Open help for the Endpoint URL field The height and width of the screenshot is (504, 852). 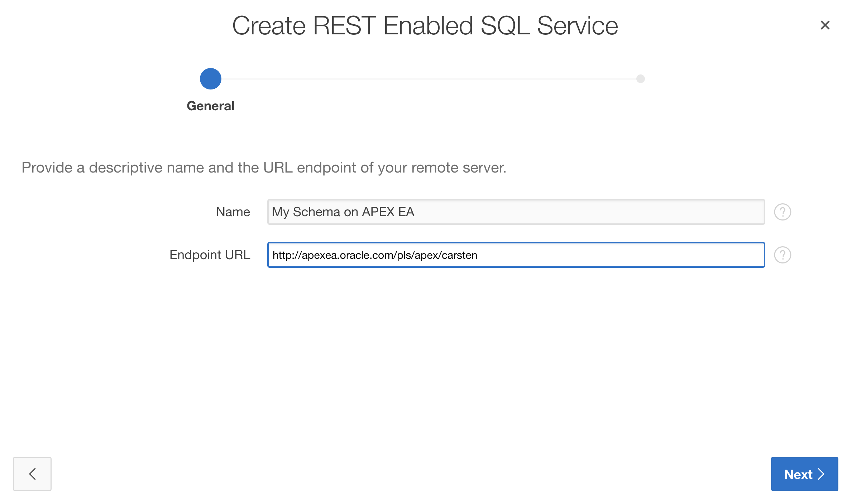tap(782, 255)
